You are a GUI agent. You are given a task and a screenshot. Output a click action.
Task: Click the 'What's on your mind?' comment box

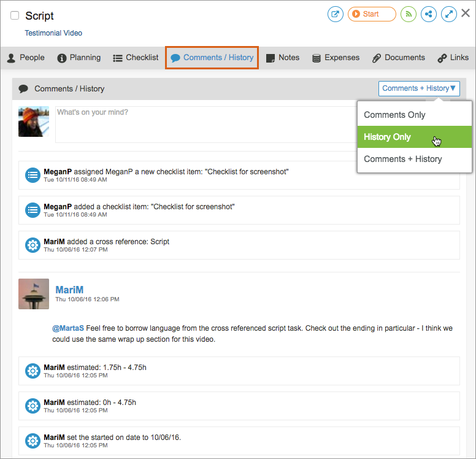pos(202,125)
